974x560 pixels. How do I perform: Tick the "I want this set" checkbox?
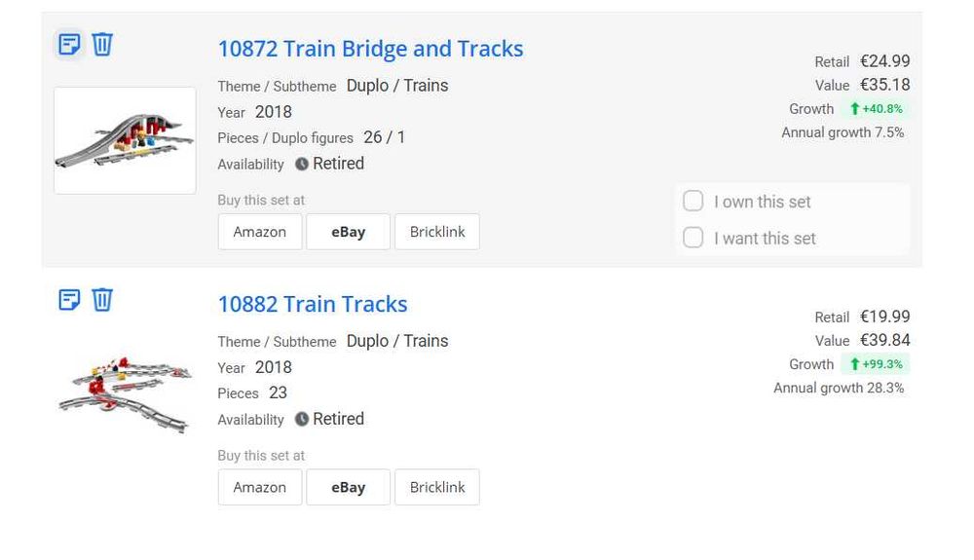pyautogui.click(x=693, y=238)
